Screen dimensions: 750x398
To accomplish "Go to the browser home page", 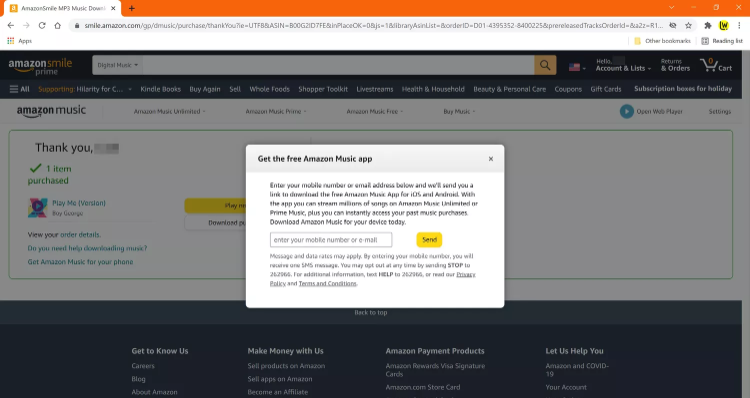I will 58,25.
